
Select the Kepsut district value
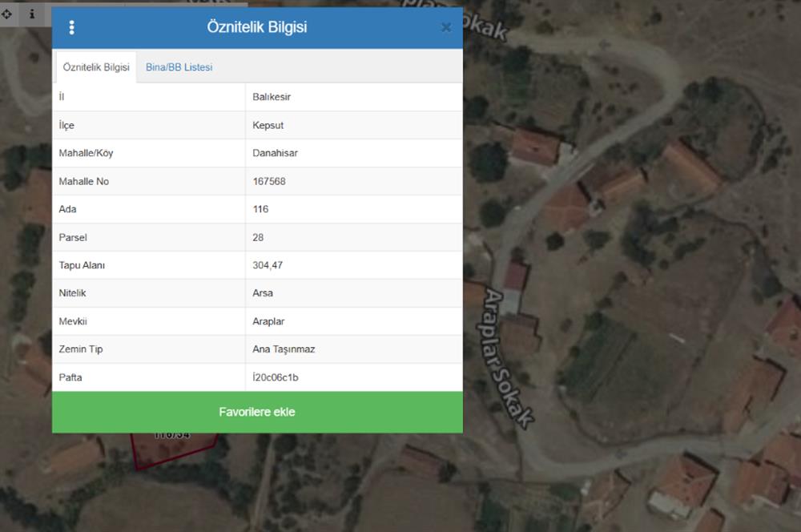pyautogui.click(x=268, y=125)
